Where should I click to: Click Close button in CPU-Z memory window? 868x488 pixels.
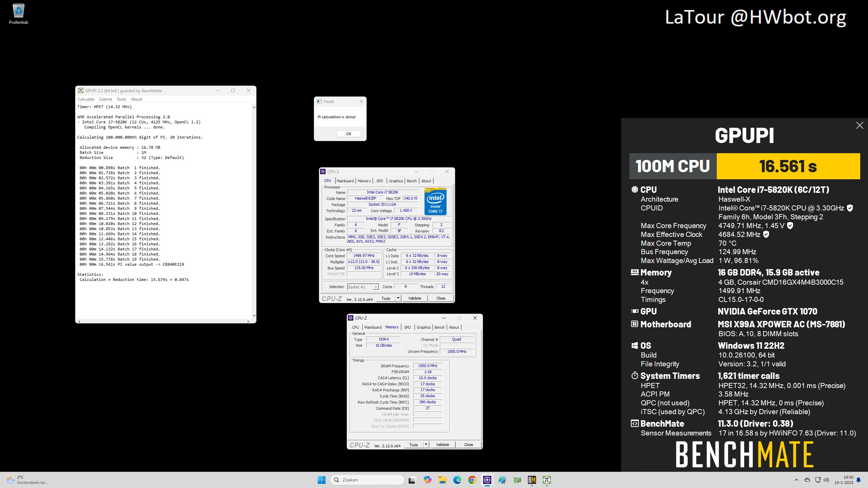(469, 445)
